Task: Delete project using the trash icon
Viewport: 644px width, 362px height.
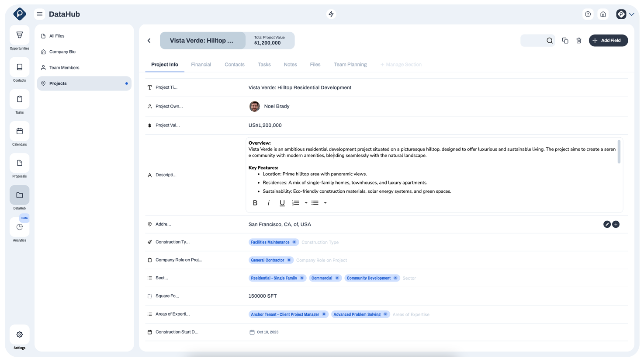Action: click(x=579, y=41)
